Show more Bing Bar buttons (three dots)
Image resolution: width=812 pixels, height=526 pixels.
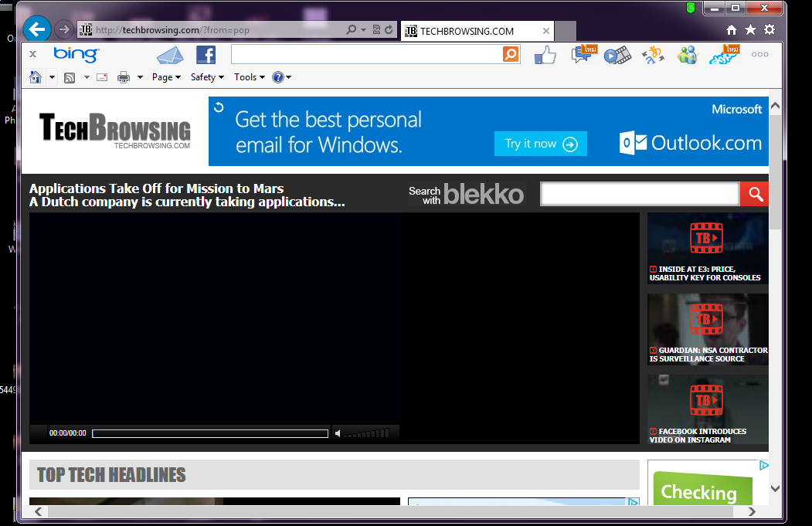point(759,54)
